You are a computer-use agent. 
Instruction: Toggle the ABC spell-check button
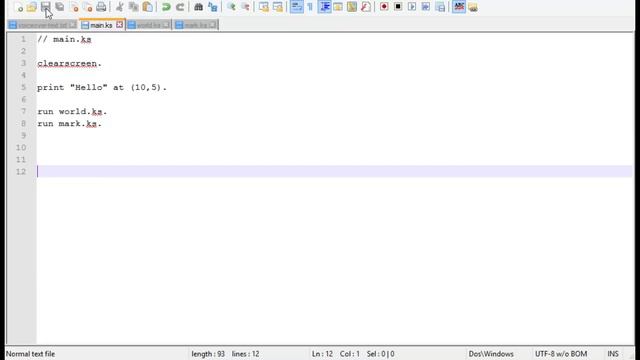tap(459, 7)
